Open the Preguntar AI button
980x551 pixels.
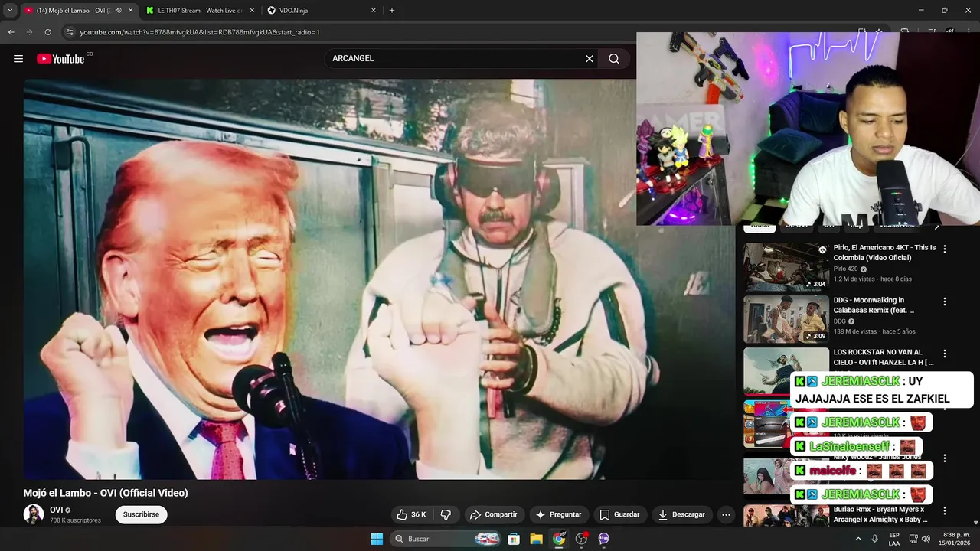[x=559, y=514]
